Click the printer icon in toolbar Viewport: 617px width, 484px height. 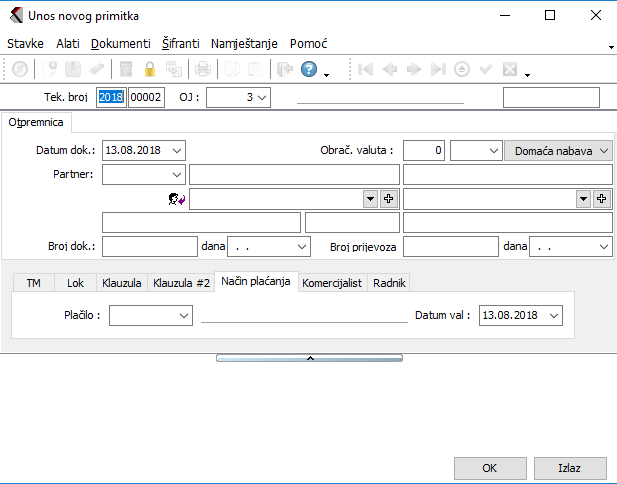[x=202, y=69]
